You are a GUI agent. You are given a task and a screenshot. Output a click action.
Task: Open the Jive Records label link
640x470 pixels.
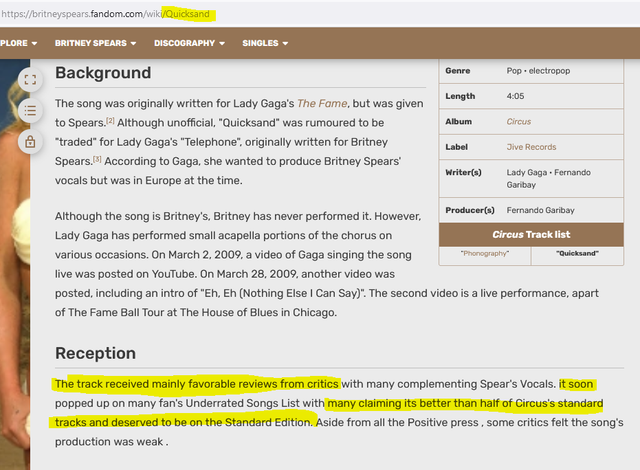[x=531, y=147]
